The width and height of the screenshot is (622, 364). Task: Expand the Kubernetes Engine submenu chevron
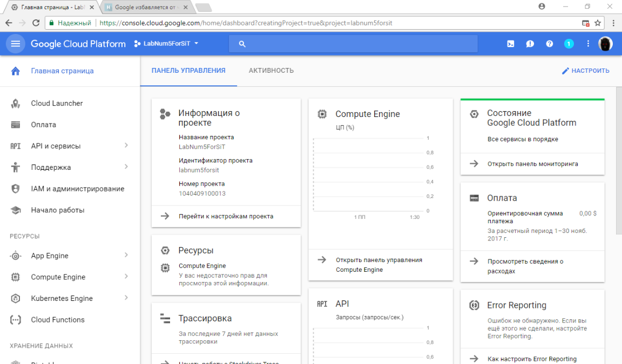126,298
